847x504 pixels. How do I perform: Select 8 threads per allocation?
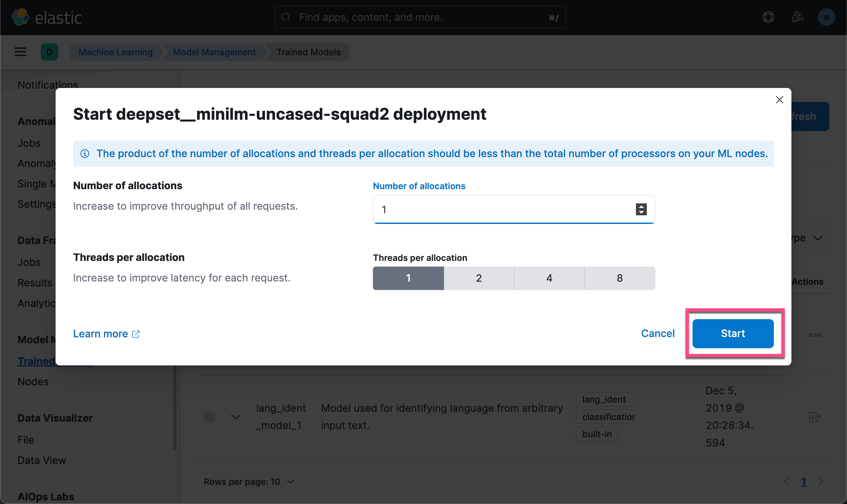tap(620, 278)
